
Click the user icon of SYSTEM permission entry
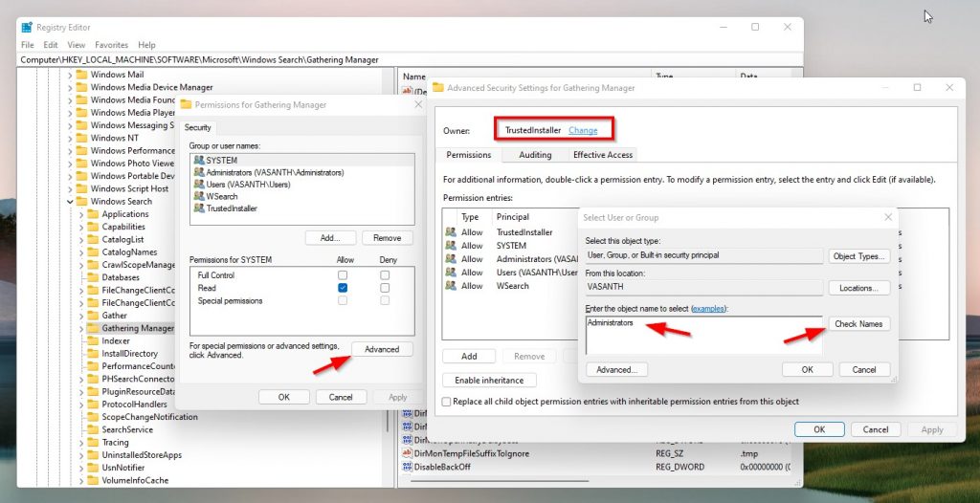451,246
